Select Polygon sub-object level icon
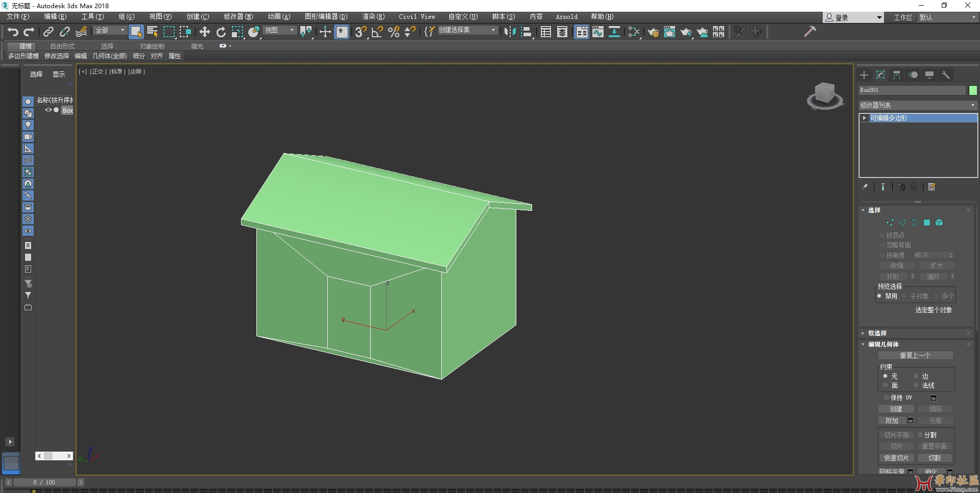 click(927, 223)
